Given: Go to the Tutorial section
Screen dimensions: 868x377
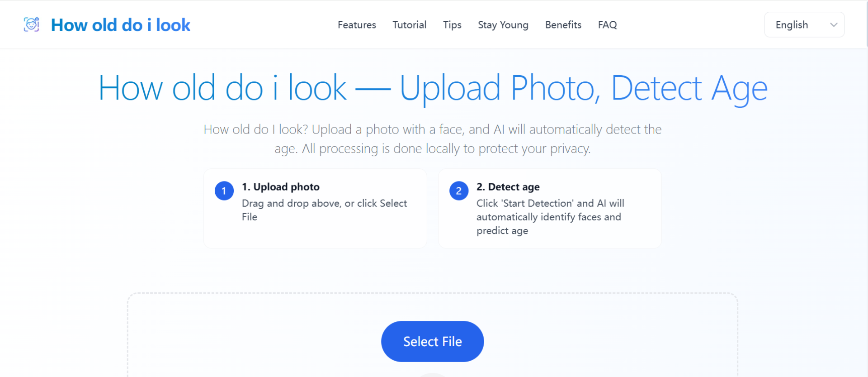Looking at the screenshot, I should pos(409,25).
